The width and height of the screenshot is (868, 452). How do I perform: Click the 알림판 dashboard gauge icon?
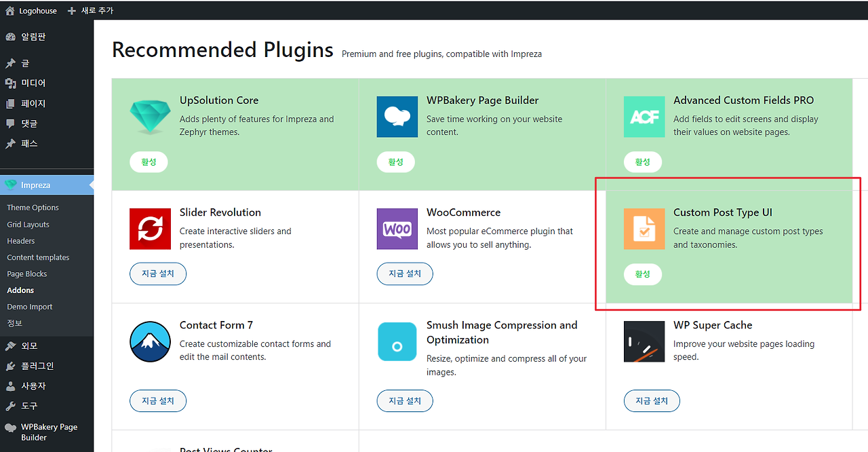pos(10,37)
